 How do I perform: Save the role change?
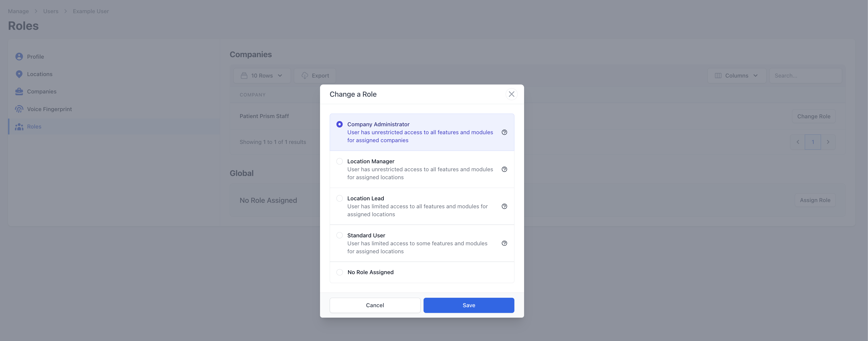click(x=469, y=305)
